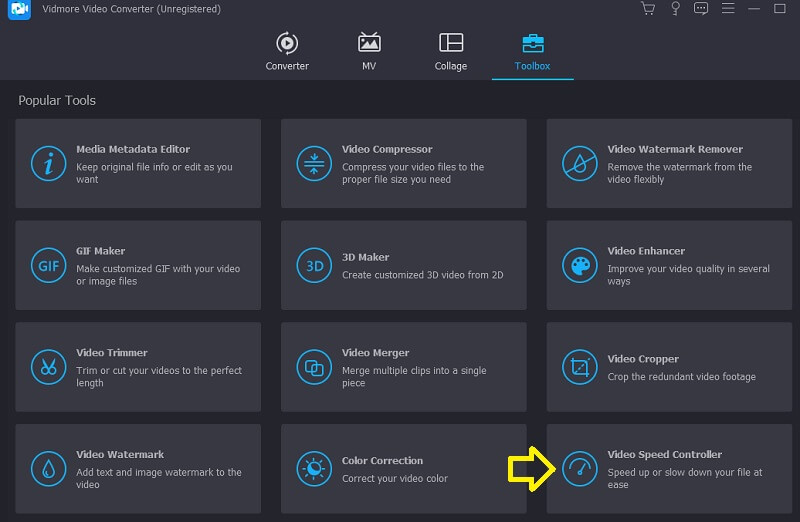Launch the Color Correction tool

403,469
